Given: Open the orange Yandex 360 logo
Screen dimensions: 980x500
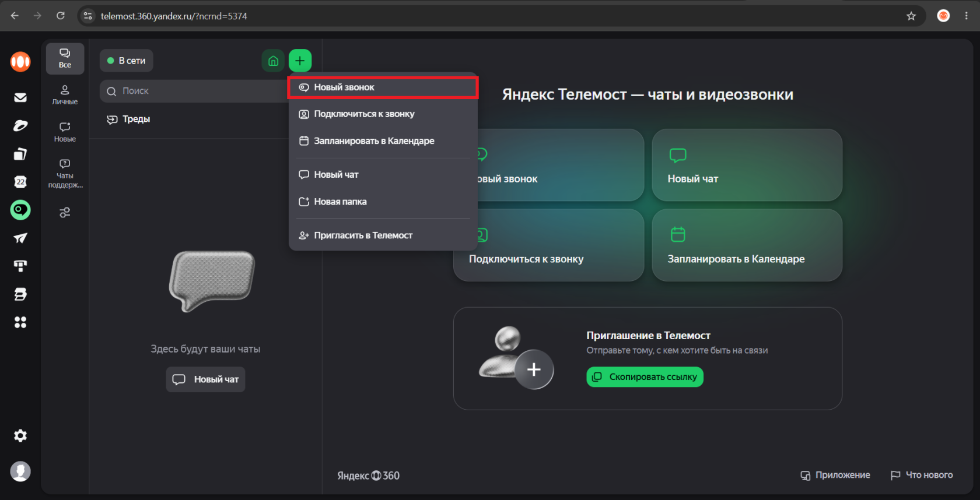Looking at the screenshot, I should (20, 61).
